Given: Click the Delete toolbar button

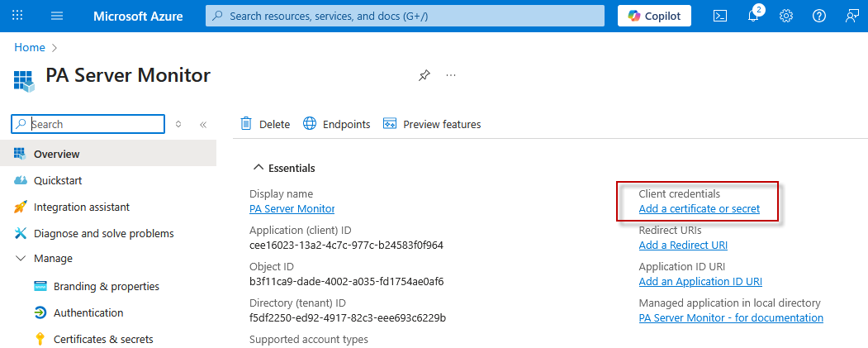Looking at the screenshot, I should point(265,124).
